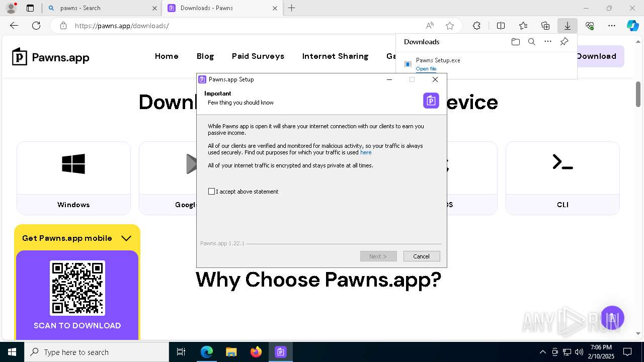Open the tab actions menu
Image resolution: width=644 pixels, height=362 pixels.
coord(30,8)
